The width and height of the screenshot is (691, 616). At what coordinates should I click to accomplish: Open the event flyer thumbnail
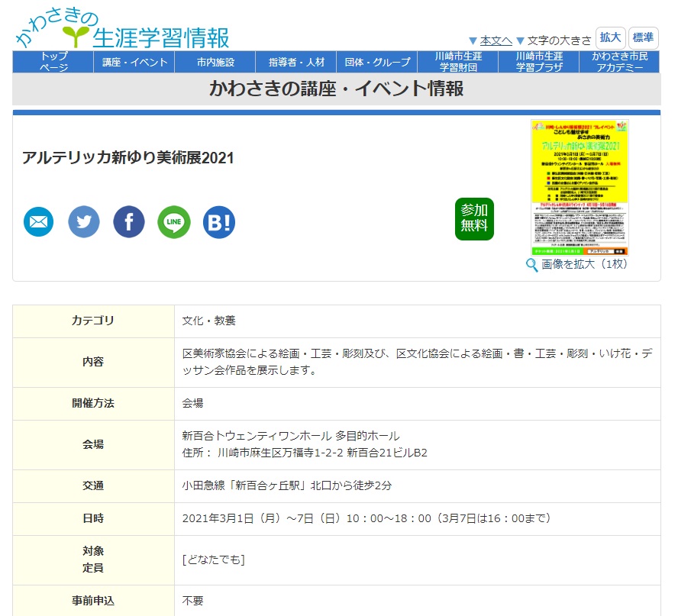coord(580,187)
